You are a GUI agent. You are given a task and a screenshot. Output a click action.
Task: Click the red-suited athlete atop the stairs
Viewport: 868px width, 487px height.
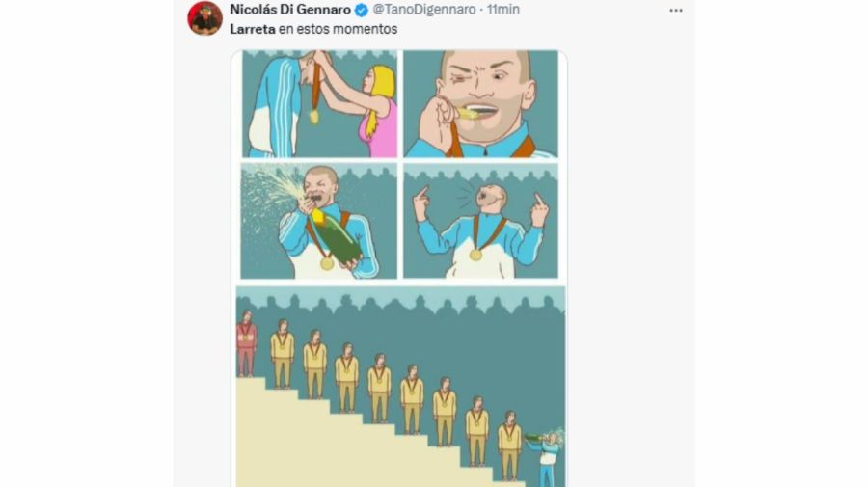coord(246,342)
